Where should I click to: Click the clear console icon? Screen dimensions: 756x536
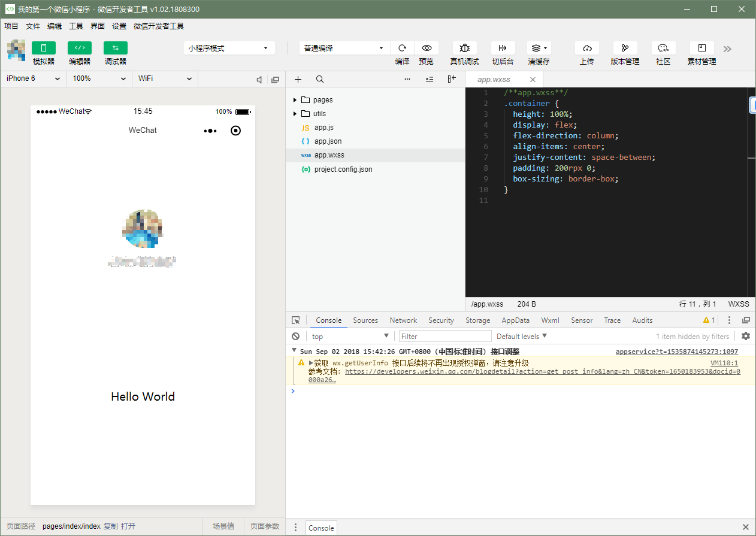pos(295,336)
